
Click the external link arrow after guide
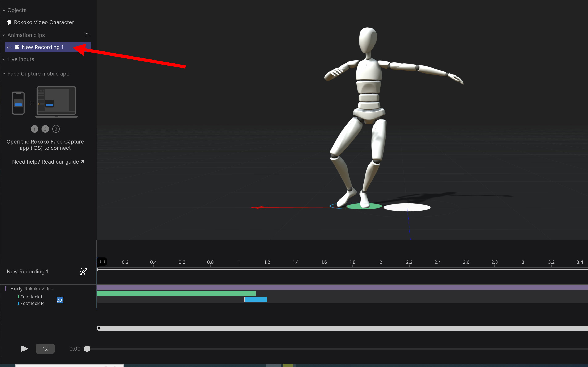click(x=83, y=162)
